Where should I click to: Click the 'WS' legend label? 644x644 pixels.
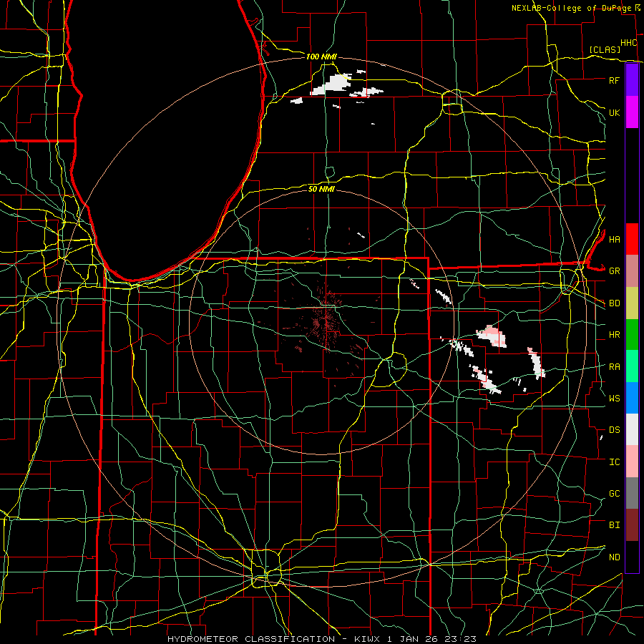pyautogui.click(x=614, y=399)
